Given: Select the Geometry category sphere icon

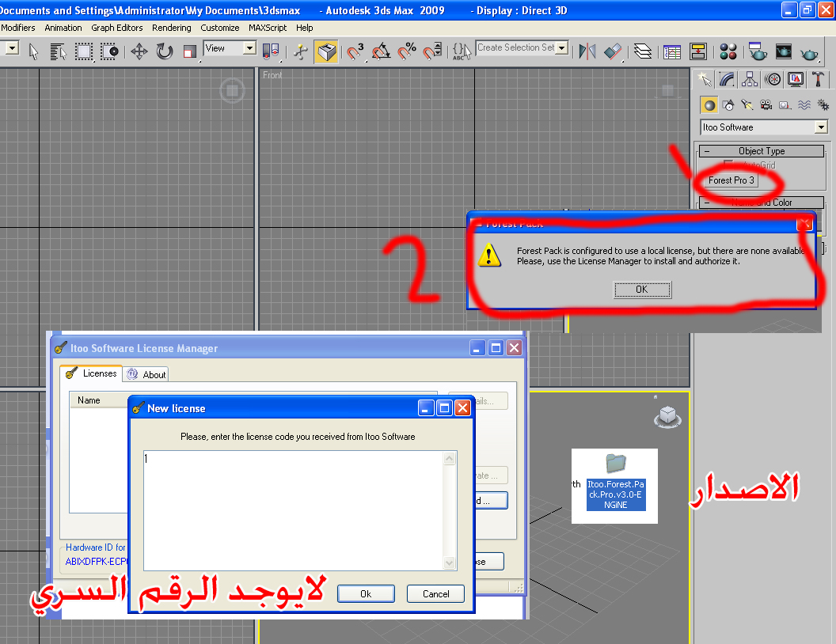Looking at the screenshot, I should [x=709, y=105].
